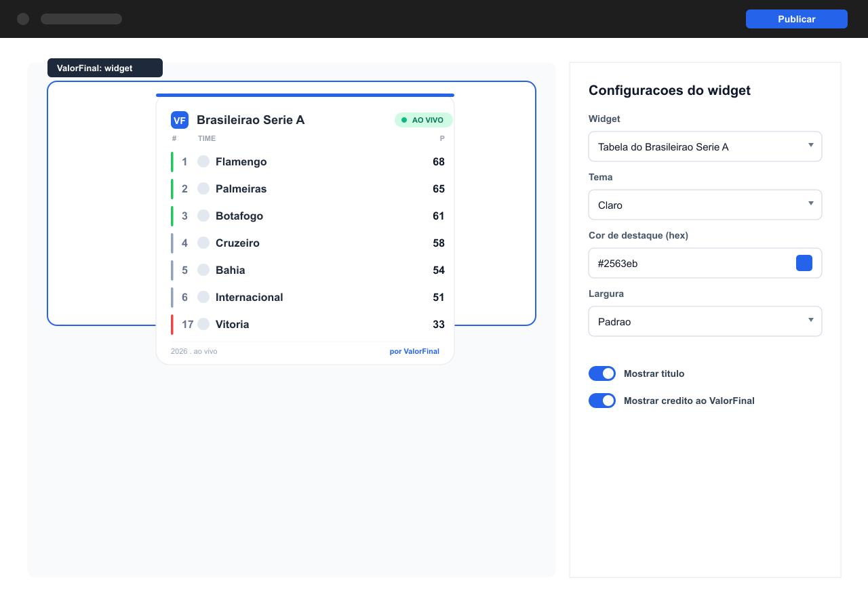Screen dimensions: 868x610
Task: Open the por ValorFinal credit link
Action: pos(414,351)
